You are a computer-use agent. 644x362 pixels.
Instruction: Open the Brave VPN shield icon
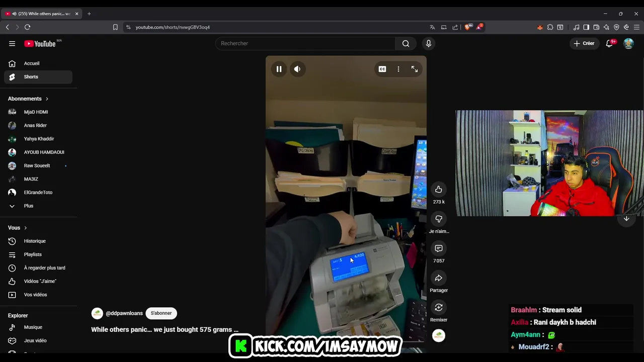616,27
